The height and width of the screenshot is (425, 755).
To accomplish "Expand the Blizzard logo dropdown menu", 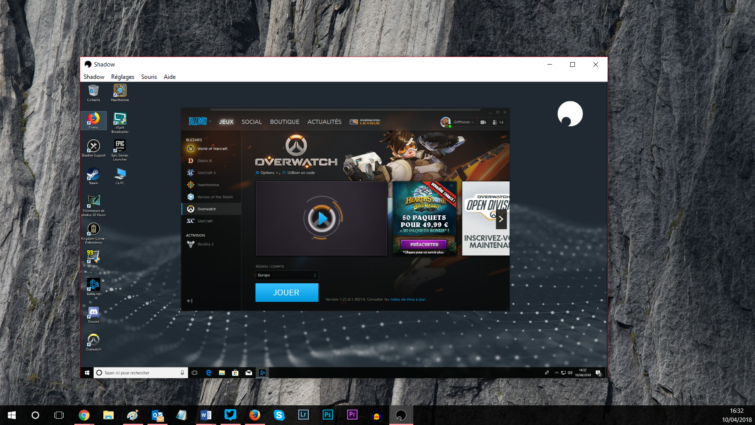I will 199,121.
